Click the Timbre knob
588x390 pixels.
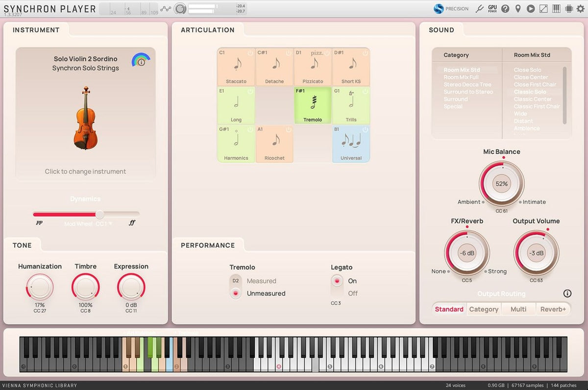[86, 287]
